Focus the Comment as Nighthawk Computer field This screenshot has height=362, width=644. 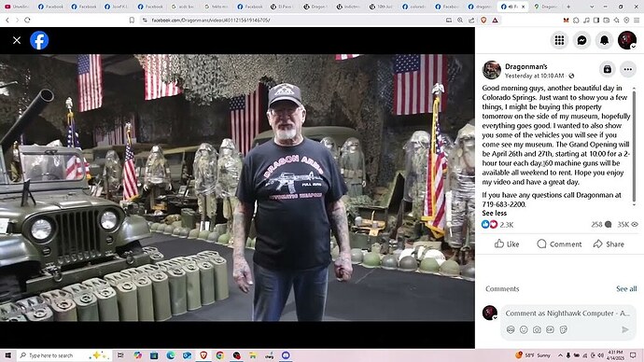coord(567,313)
